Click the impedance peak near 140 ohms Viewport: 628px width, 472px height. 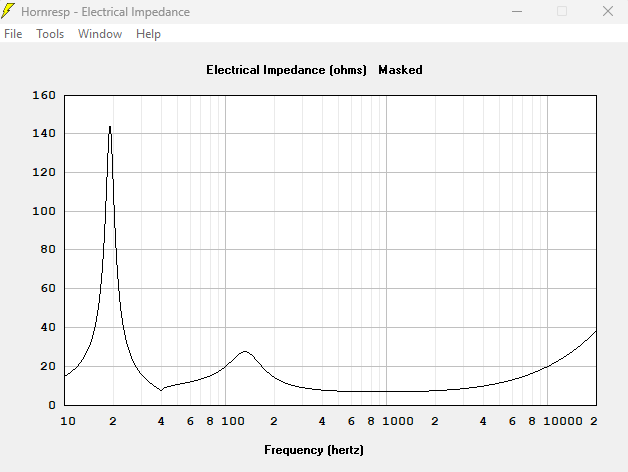pyautogui.click(x=110, y=127)
